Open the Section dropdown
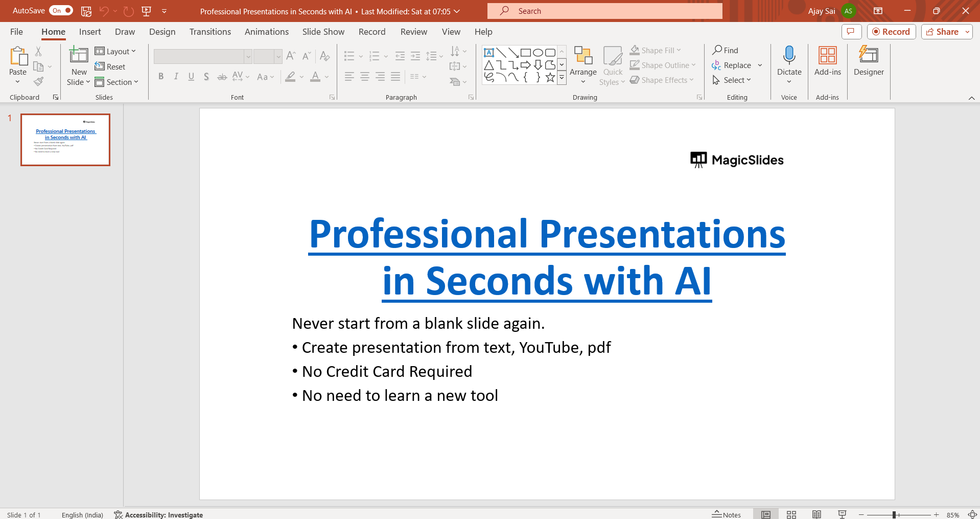The width and height of the screenshot is (980, 519). (117, 82)
